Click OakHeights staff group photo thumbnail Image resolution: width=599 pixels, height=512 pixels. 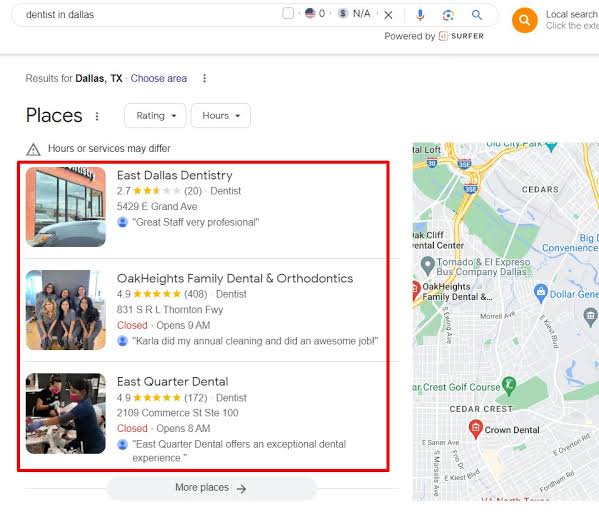click(x=66, y=310)
